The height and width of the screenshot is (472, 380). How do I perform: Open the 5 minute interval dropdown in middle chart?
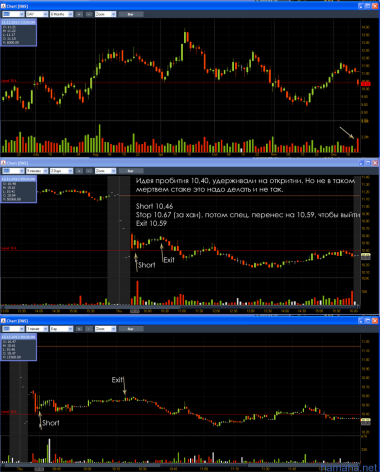[37, 171]
